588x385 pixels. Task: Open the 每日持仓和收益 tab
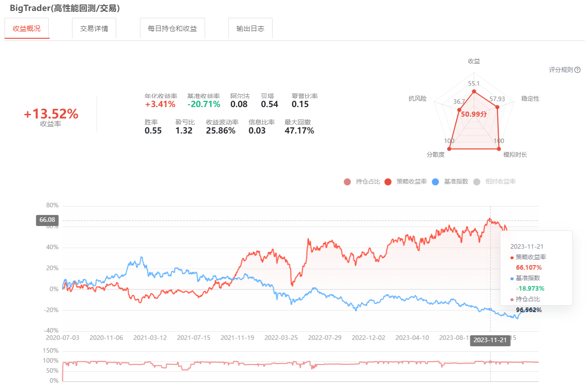(x=172, y=28)
